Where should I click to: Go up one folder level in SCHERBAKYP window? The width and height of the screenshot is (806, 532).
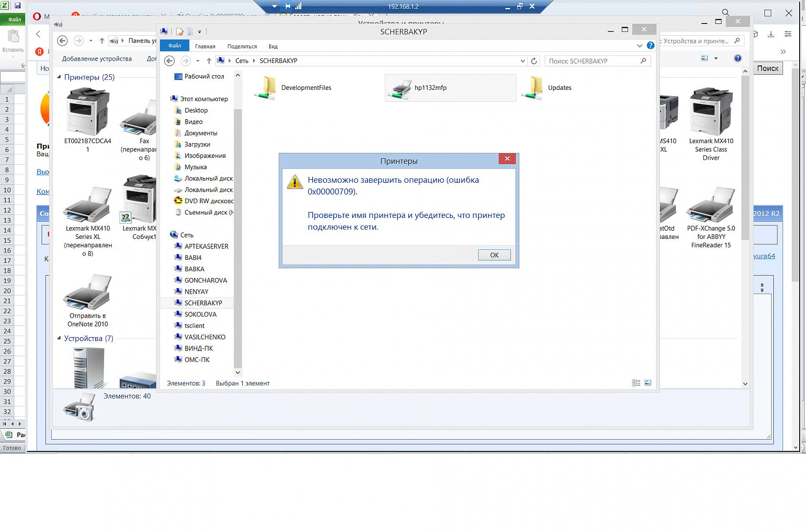(x=209, y=61)
